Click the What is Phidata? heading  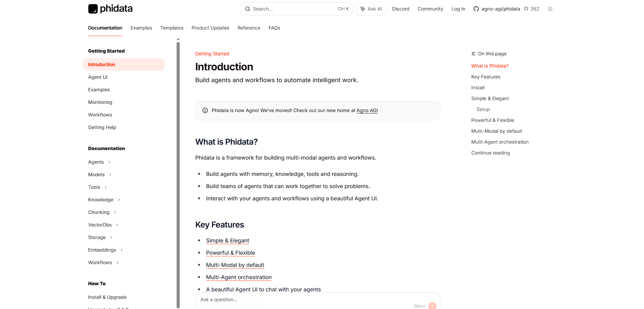tap(227, 142)
